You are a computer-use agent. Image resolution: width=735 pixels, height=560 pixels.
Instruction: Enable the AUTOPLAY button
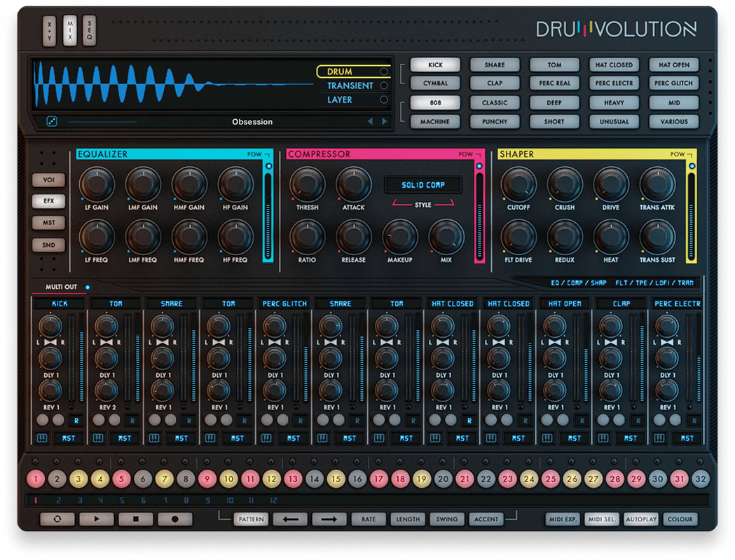click(641, 519)
